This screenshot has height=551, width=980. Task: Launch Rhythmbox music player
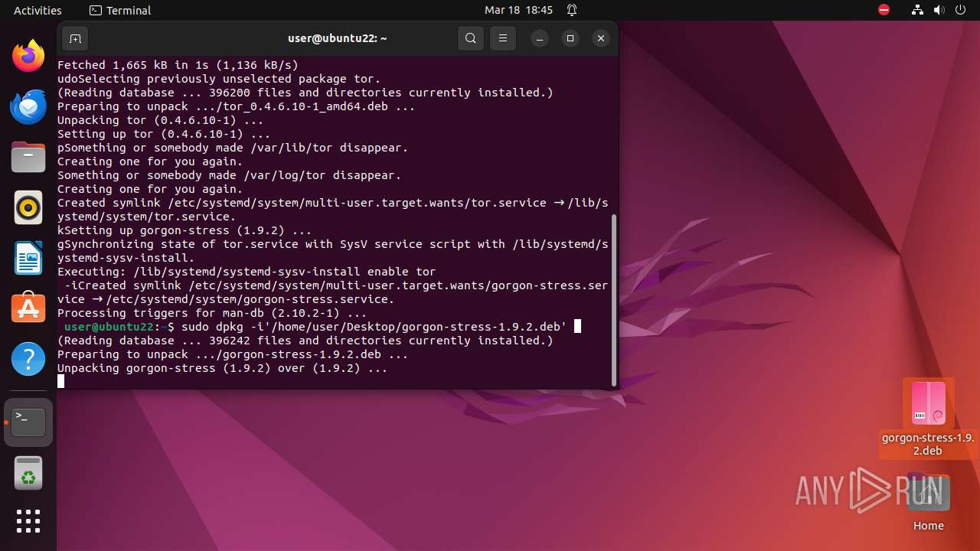point(28,207)
